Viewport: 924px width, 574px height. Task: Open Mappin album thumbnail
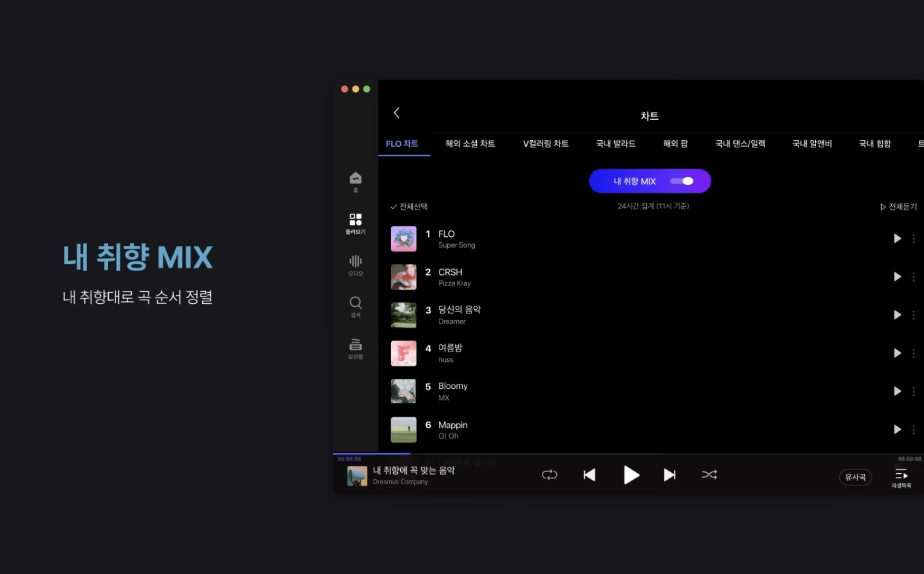tap(403, 429)
